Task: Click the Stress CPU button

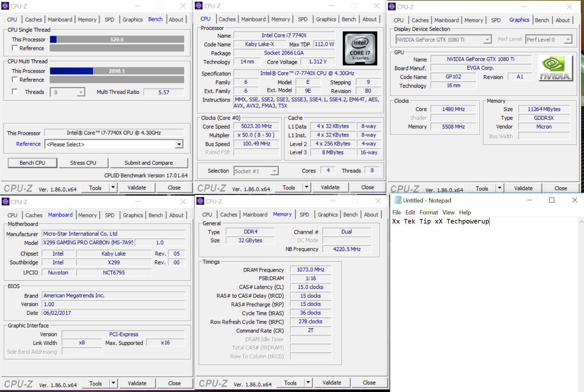Action: tap(83, 163)
